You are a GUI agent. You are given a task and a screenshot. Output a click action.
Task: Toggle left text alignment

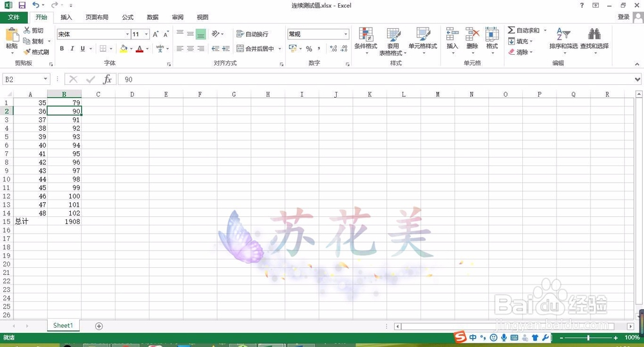180,48
